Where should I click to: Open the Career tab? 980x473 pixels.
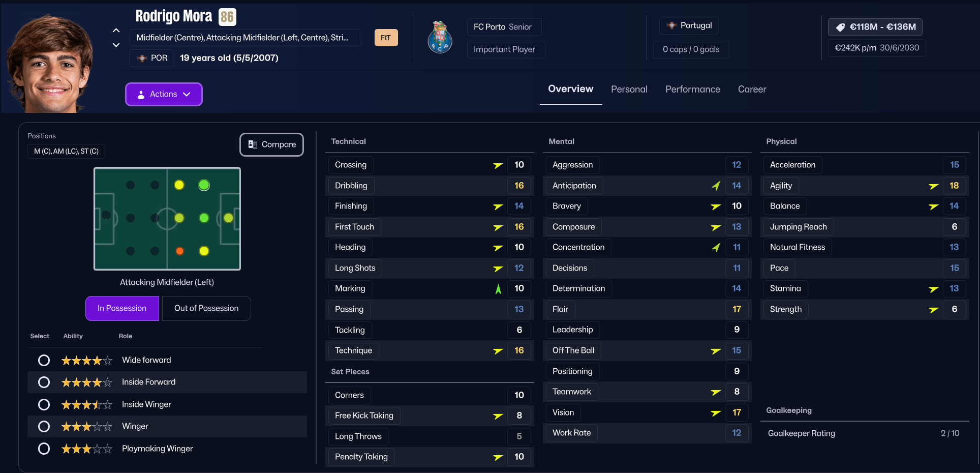pos(752,90)
